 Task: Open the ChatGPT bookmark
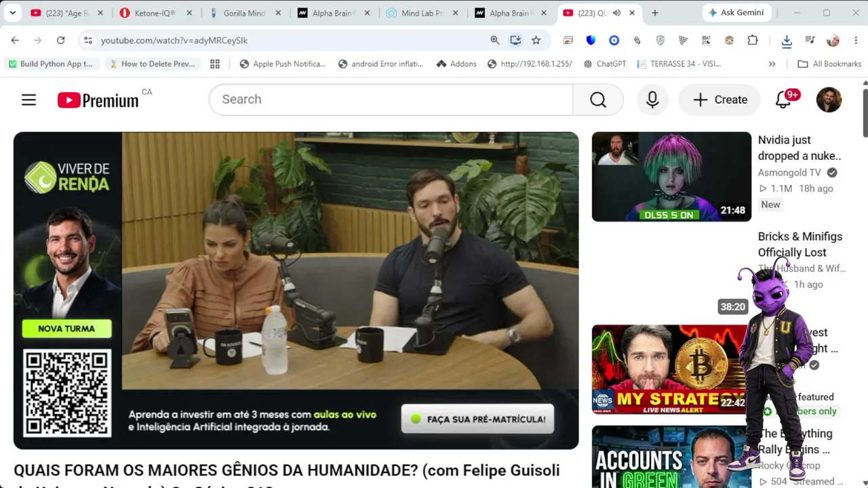[605, 64]
